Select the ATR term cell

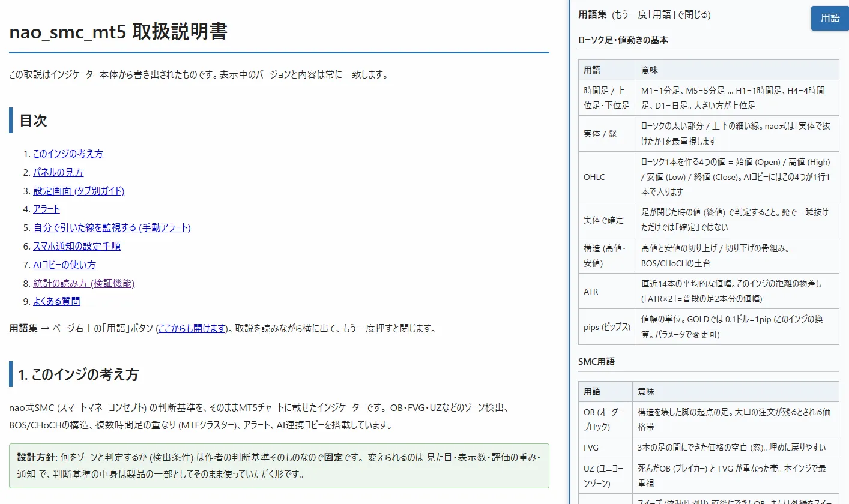point(607,292)
